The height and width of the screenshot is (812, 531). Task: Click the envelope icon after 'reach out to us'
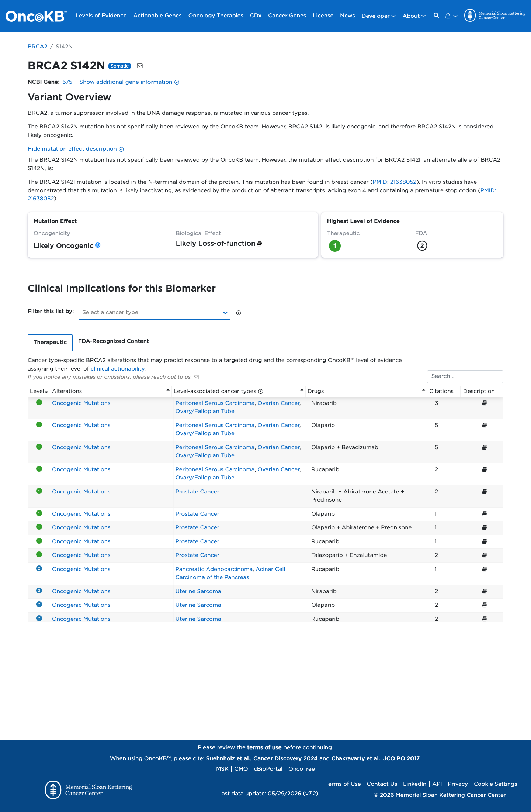[196, 377]
